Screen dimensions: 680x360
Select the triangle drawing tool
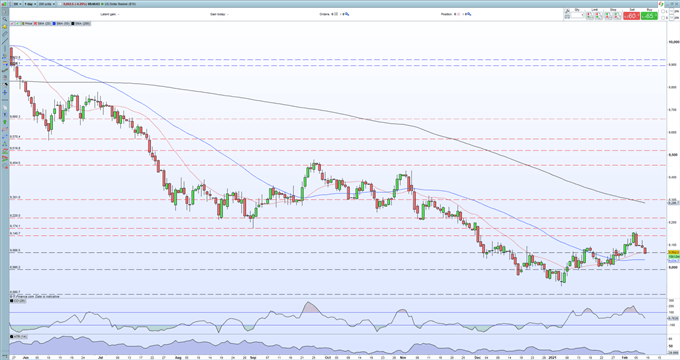coord(5,144)
